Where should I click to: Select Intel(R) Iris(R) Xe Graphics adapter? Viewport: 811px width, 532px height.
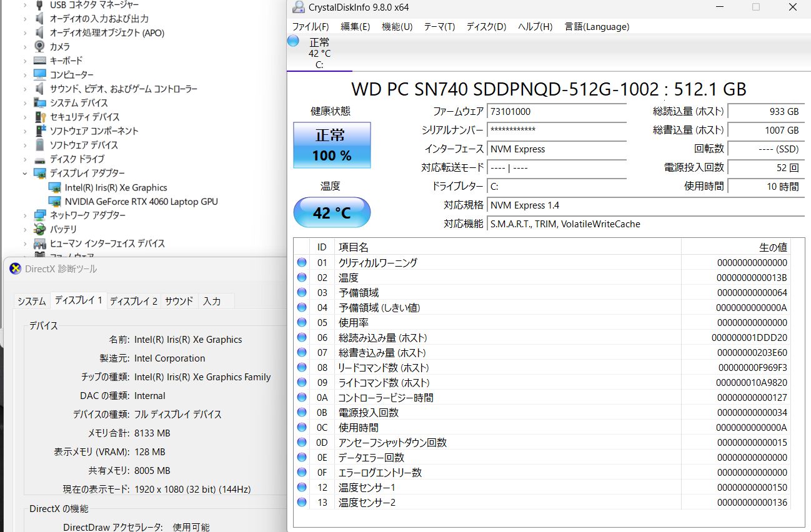pyautogui.click(x=116, y=187)
